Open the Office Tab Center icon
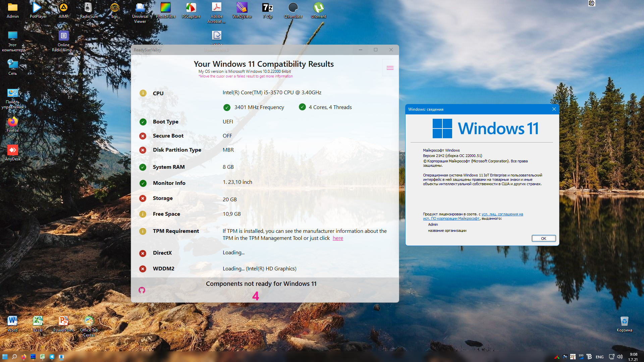The image size is (644, 362). click(x=89, y=326)
